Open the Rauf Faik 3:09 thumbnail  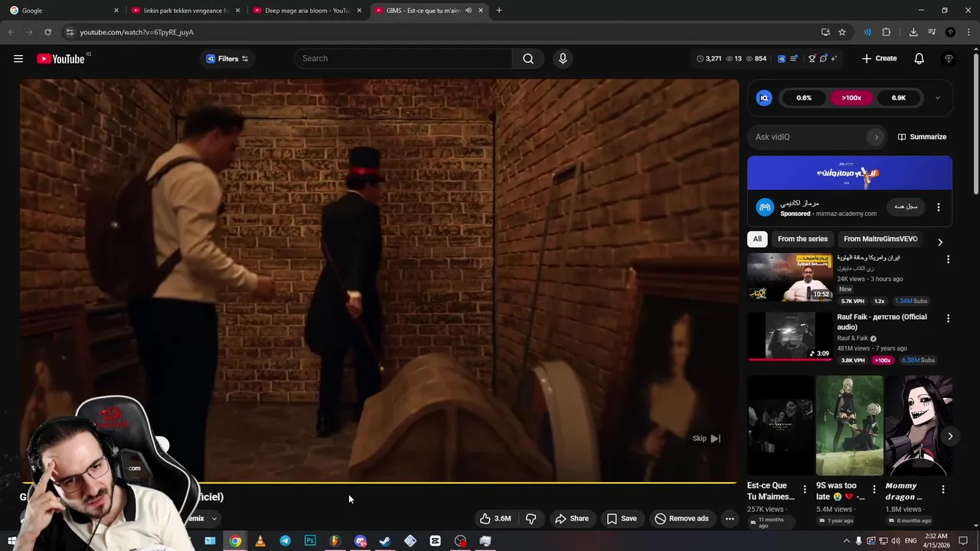point(790,336)
